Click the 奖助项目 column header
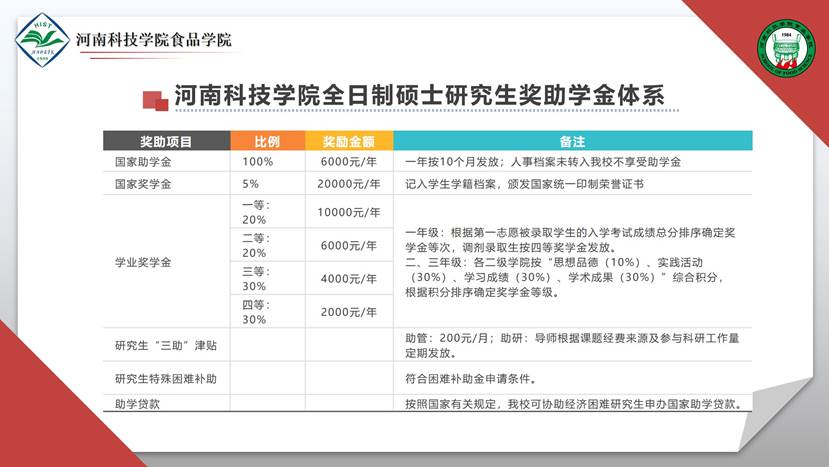Image resolution: width=829 pixels, height=467 pixels. tap(166, 141)
